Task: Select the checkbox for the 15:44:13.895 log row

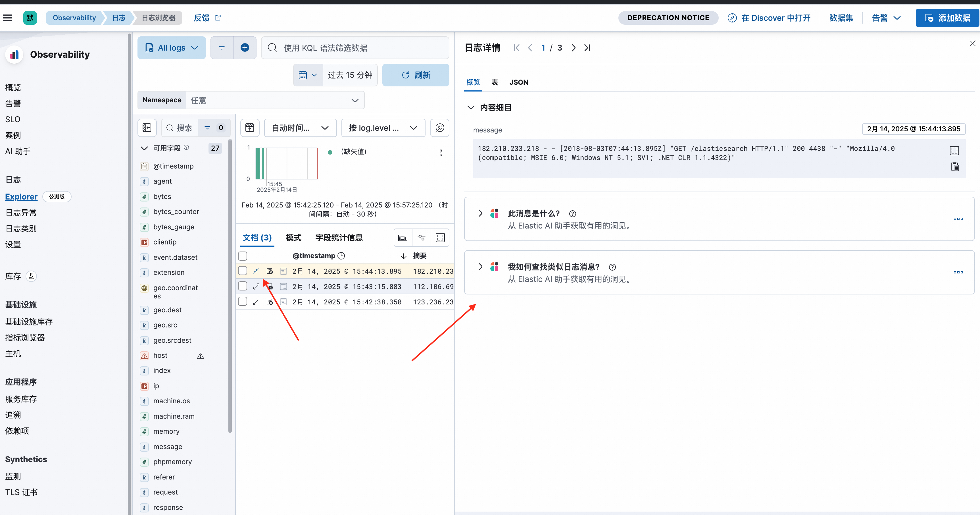Action: pos(242,271)
